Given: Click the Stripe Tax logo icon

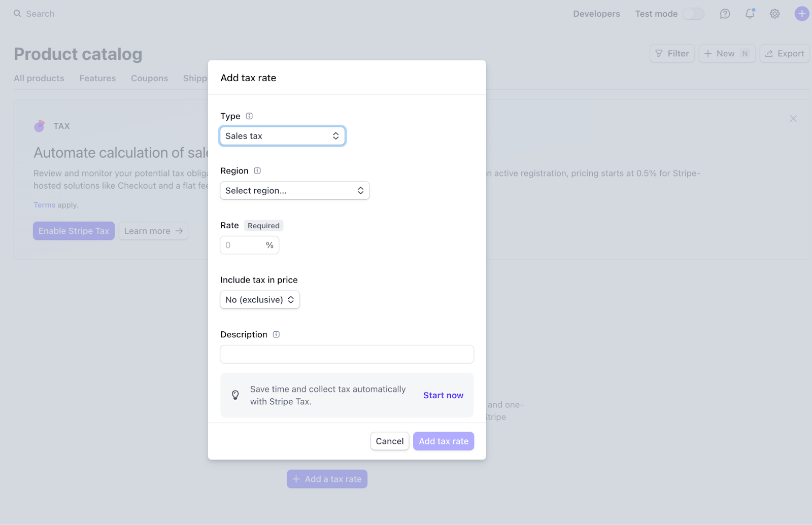Looking at the screenshot, I should pos(40,126).
